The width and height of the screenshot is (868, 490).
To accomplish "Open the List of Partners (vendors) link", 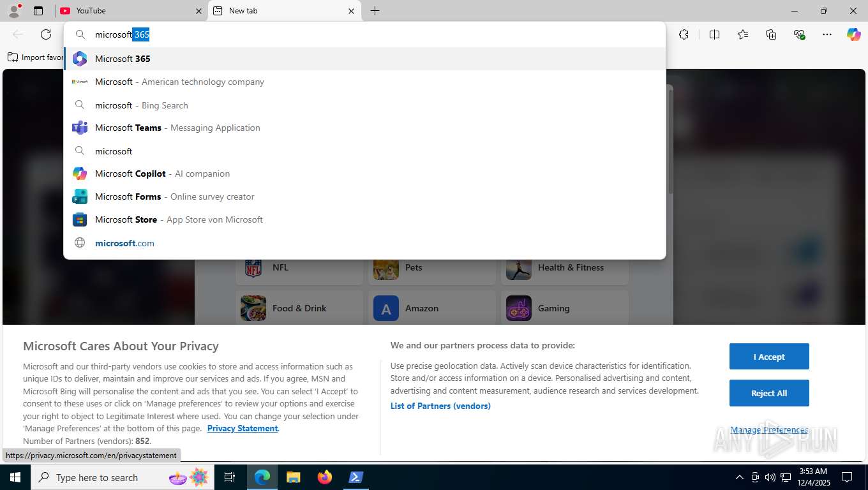I will point(440,406).
